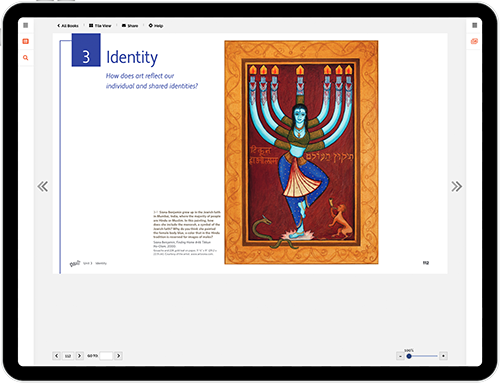Click the 'How does art reflect our' subtitle
The width and height of the screenshot is (500, 383).
pyautogui.click(x=140, y=76)
